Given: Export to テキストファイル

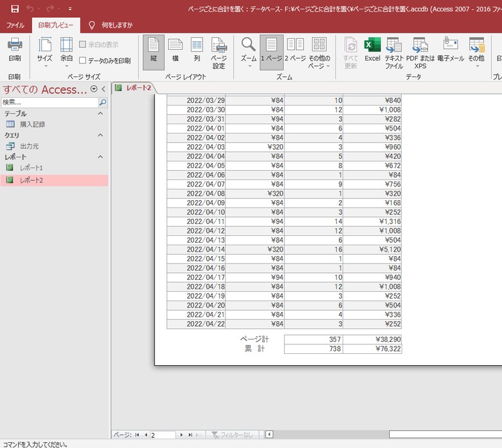Looking at the screenshot, I should (394, 53).
